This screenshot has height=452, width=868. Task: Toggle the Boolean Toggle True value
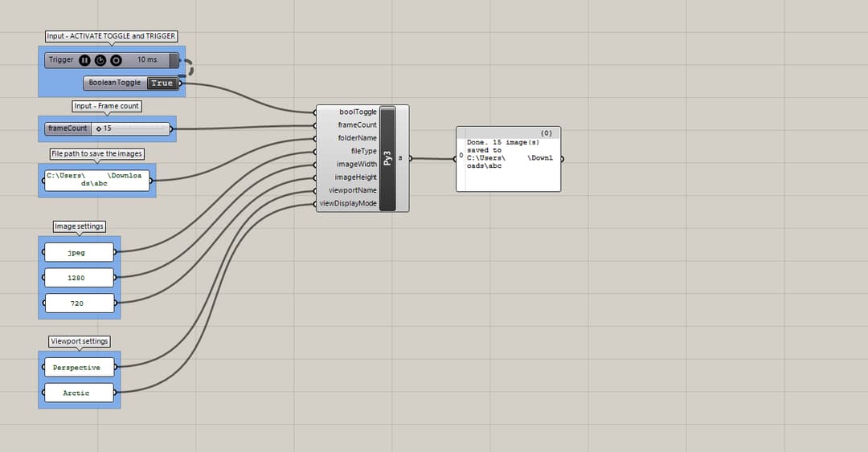pos(162,83)
